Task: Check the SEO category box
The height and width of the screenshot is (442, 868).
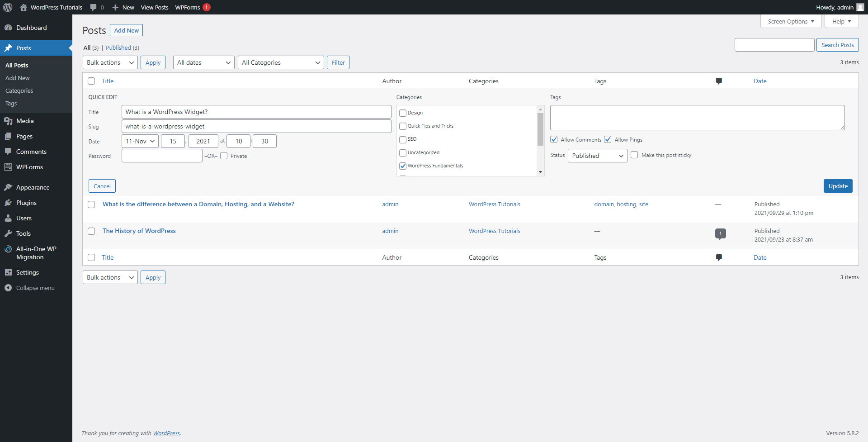Action: pyautogui.click(x=403, y=140)
